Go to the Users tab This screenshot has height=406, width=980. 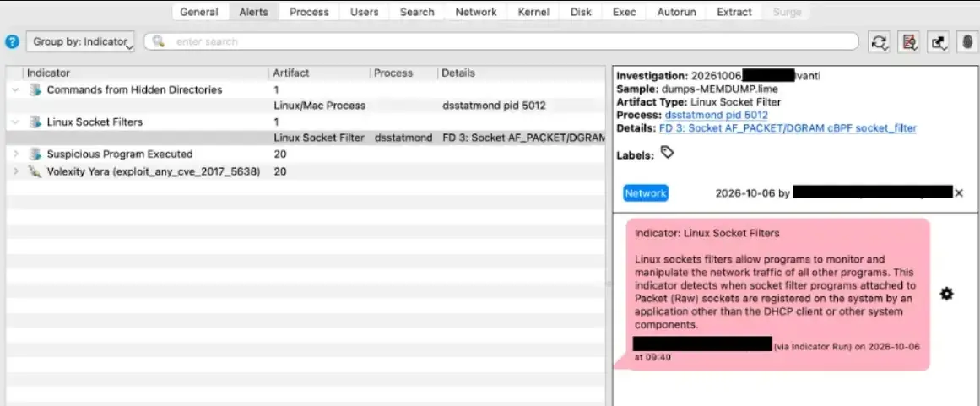coord(365,12)
